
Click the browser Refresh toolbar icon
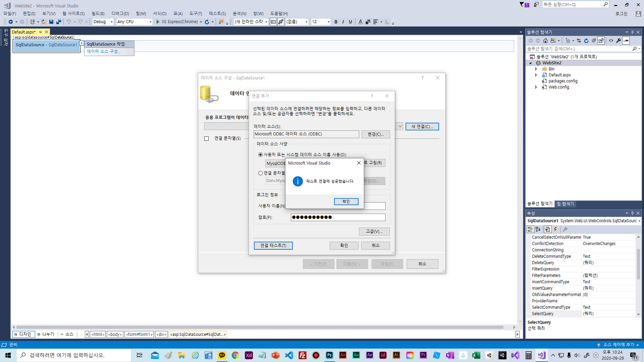pos(207,22)
